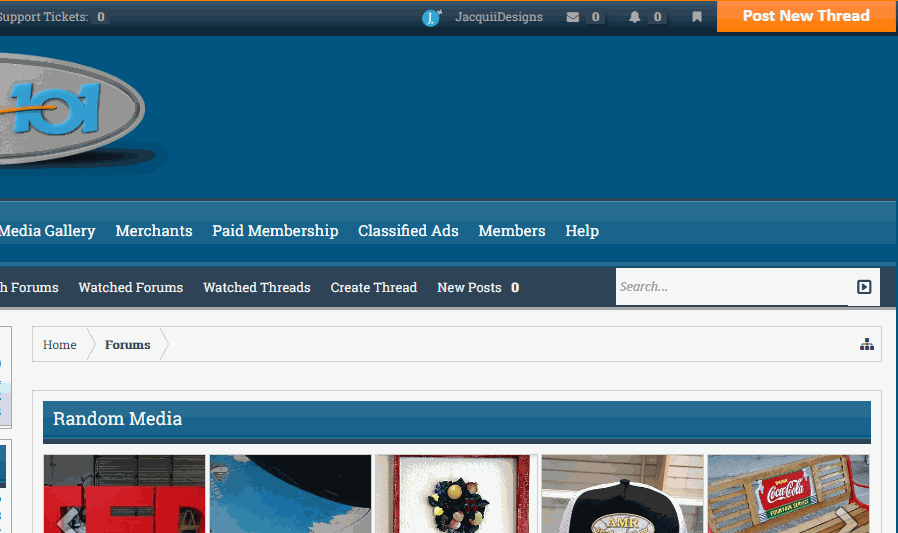This screenshot has width=898, height=533.
Task: Open the AMR cap media thumbnail
Action: pyautogui.click(x=623, y=494)
